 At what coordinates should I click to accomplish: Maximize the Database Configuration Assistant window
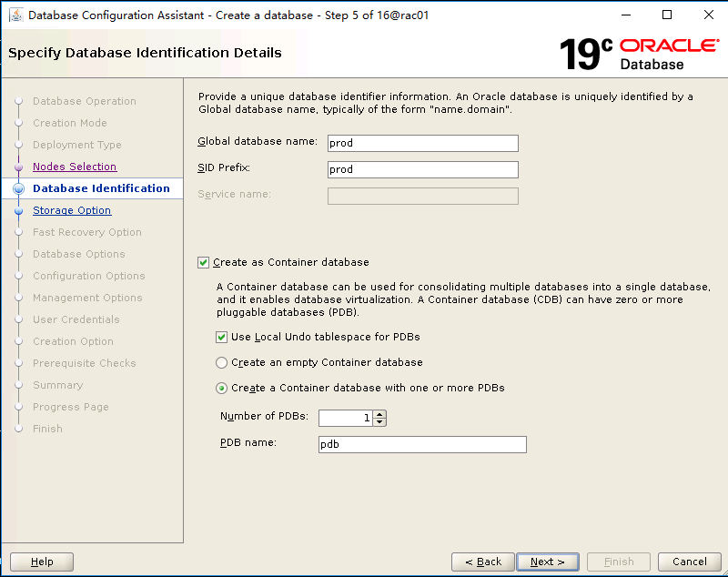coord(667,15)
